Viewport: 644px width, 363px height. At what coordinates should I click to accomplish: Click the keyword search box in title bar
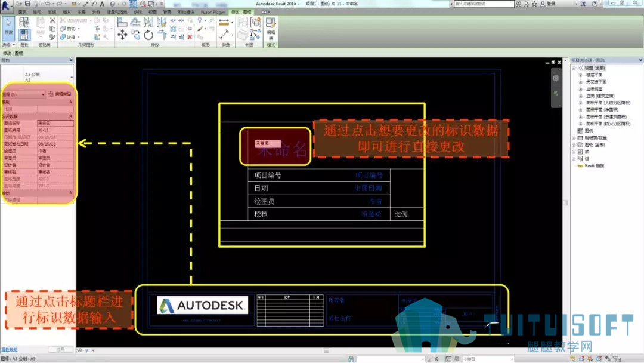(x=484, y=4)
